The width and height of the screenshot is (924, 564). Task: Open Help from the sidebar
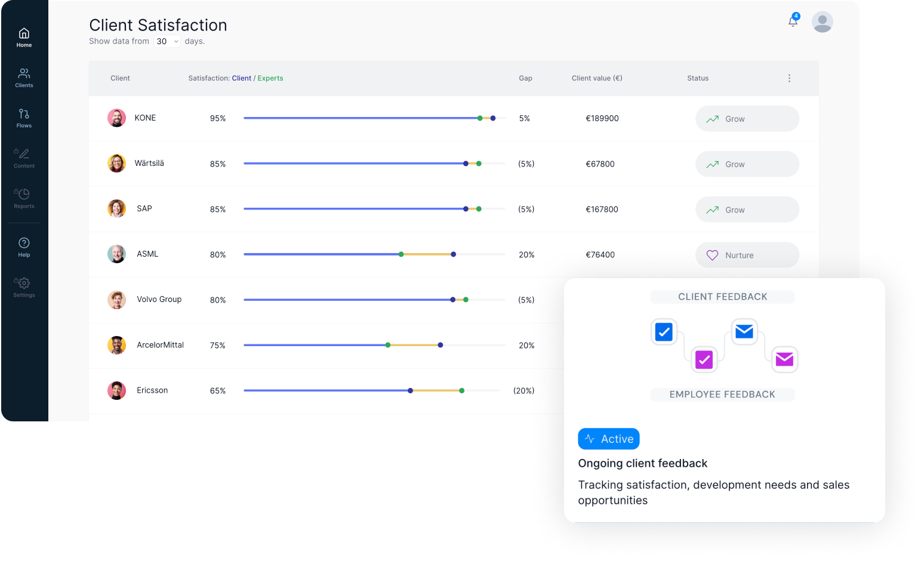click(24, 247)
